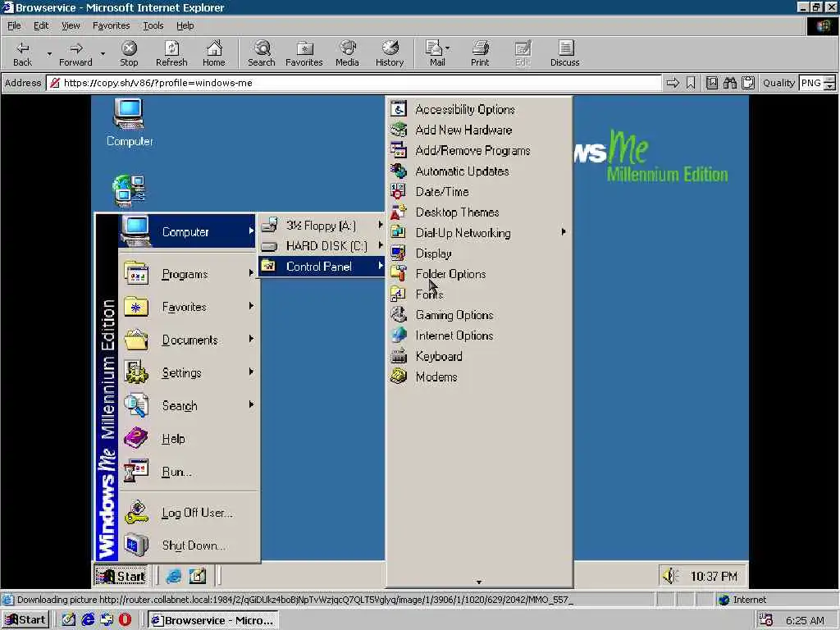This screenshot has height=630, width=840.
Task: Select Control Panel in Computer submenu
Action: click(322, 267)
